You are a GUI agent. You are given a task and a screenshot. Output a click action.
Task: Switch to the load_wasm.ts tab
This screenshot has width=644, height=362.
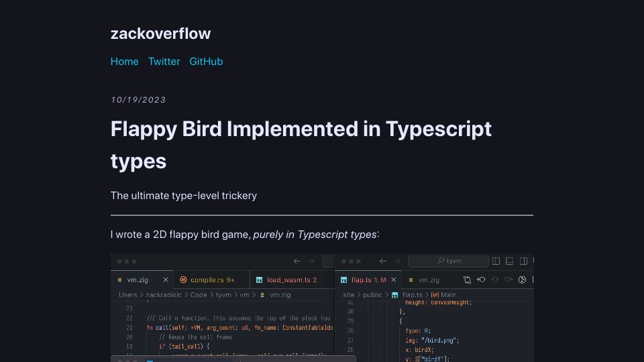pos(292,280)
